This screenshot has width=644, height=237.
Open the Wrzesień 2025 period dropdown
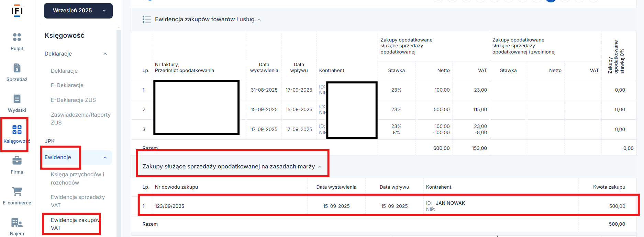click(78, 11)
